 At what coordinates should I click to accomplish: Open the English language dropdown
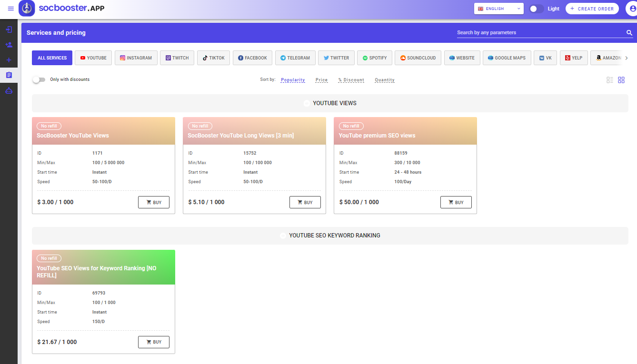pos(498,9)
